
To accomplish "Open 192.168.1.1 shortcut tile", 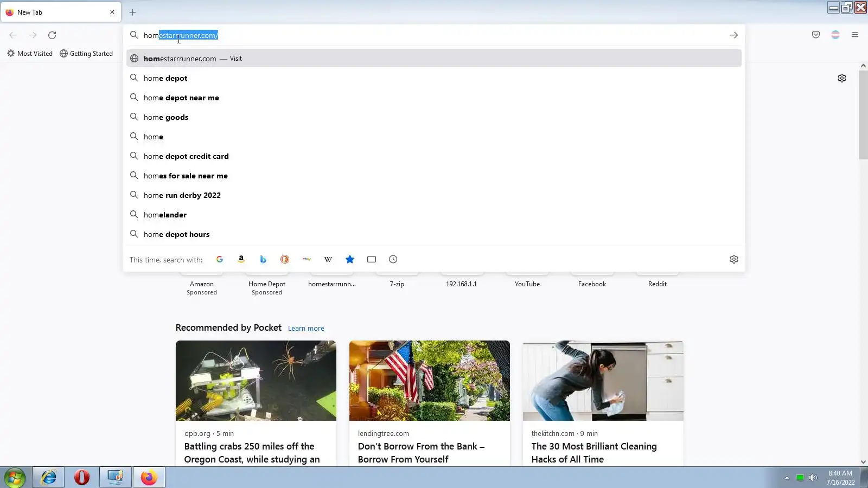I will tap(462, 284).
